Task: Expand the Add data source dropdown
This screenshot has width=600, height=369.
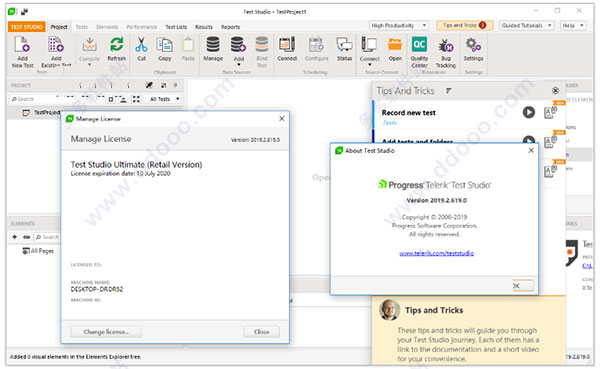Action: click(239, 65)
